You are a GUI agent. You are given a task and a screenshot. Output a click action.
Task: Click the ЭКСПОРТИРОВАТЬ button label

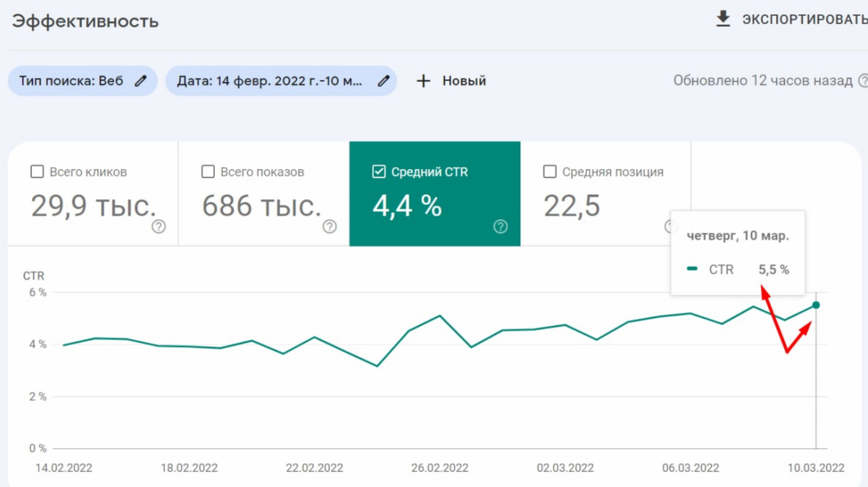coord(804,20)
